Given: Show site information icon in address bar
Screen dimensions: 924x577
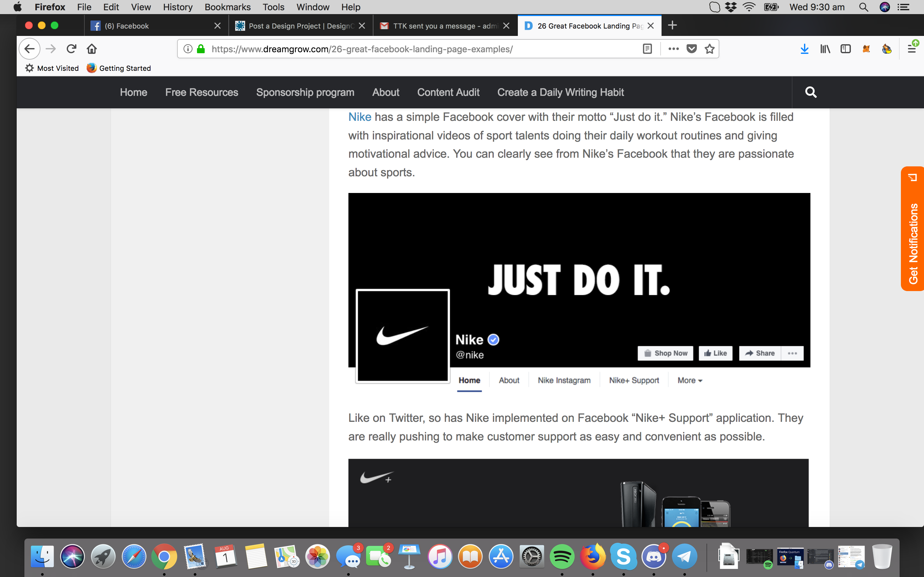Looking at the screenshot, I should point(188,49).
